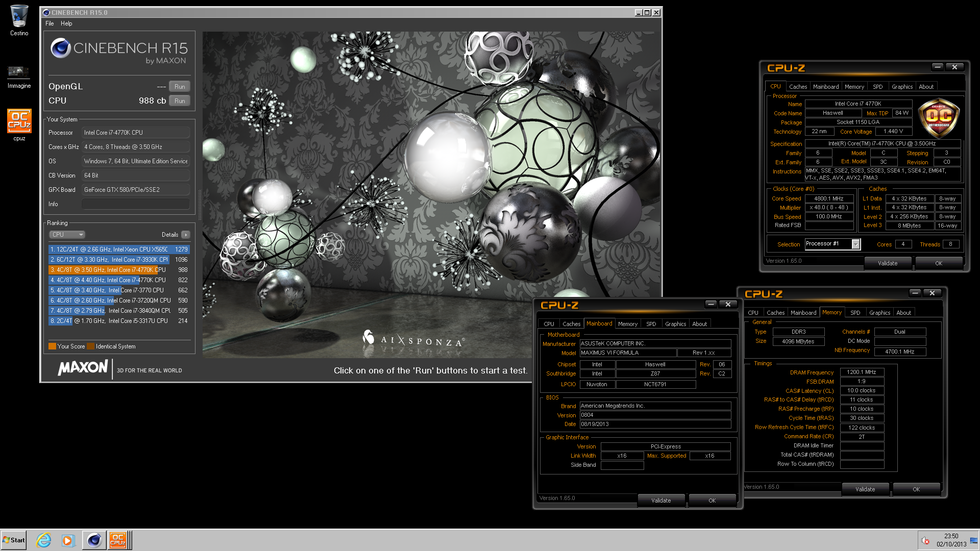Image resolution: width=980 pixels, height=551 pixels.
Task: Click the Windows Media Player taskbar icon
Action: click(68, 540)
